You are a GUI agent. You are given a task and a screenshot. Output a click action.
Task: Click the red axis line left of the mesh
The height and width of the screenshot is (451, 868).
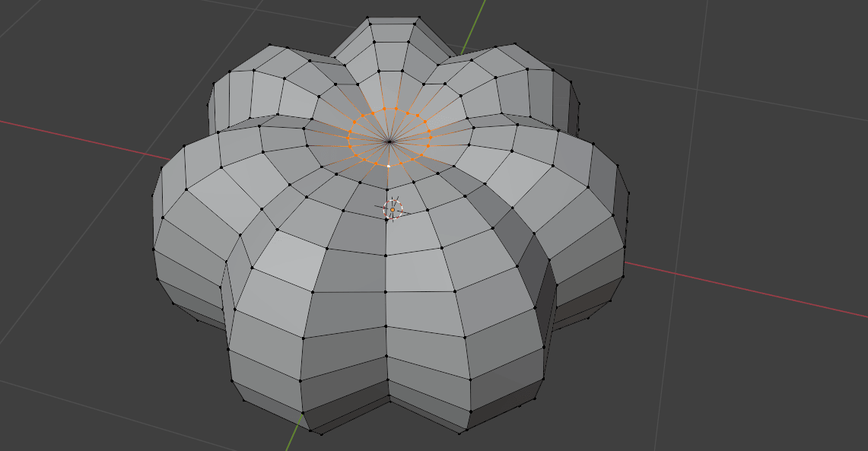[x=76, y=138]
